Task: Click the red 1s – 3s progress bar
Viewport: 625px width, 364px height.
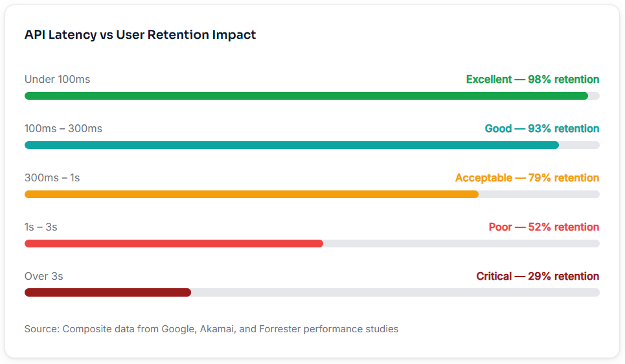Action: pyautogui.click(x=174, y=244)
